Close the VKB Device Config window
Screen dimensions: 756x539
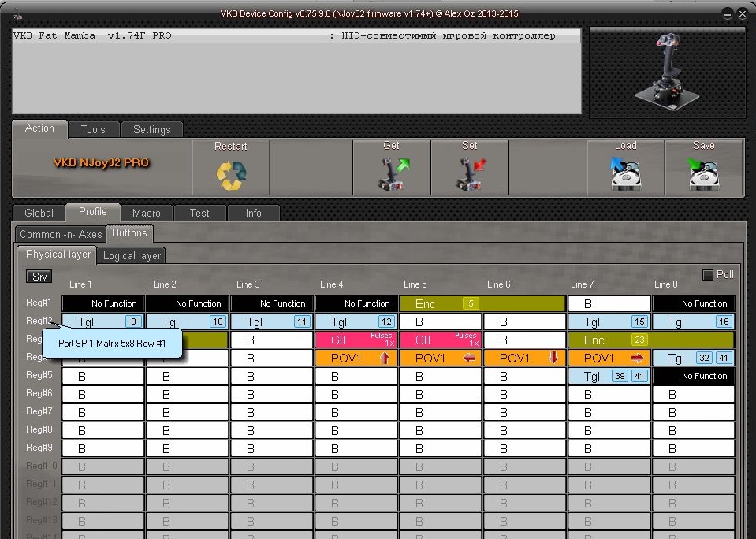743,14
